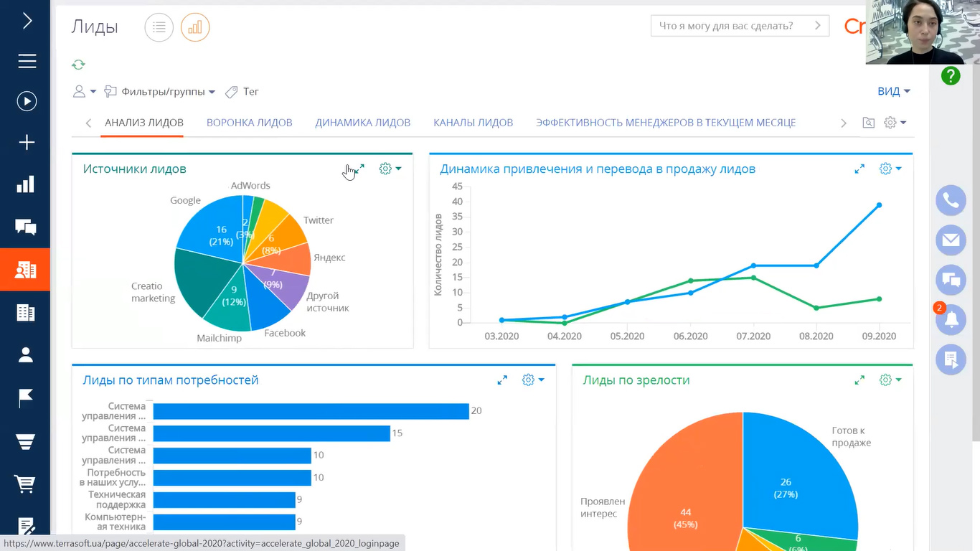The width and height of the screenshot is (980, 551).
Task: Click the Динамика привлечения и перевода title
Action: click(x=598, y=169)
